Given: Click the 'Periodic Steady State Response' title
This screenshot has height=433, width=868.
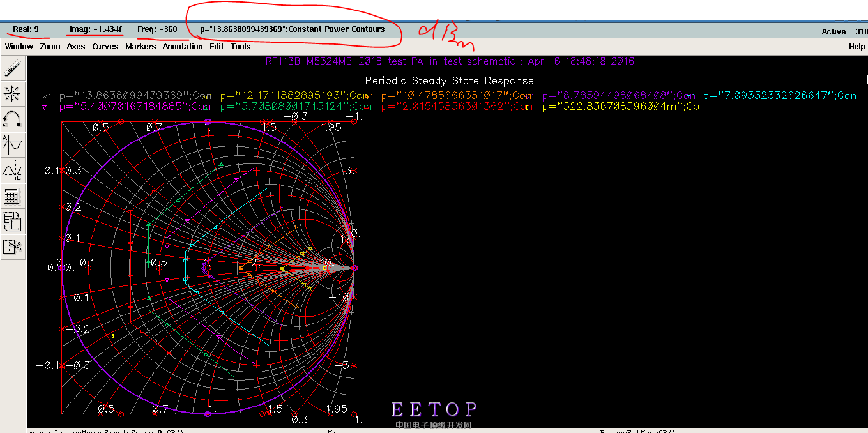Looking at the screenshot, I should (449, 81).
